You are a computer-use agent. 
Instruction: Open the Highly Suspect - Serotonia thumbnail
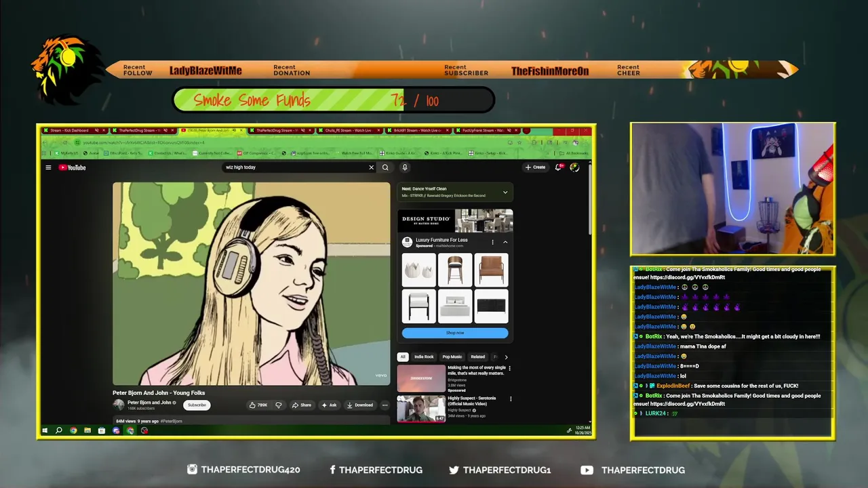coord(421,409)
